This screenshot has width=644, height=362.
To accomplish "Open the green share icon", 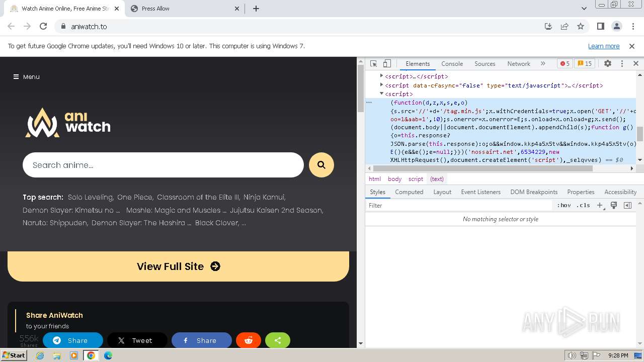I will pos(278,340).
